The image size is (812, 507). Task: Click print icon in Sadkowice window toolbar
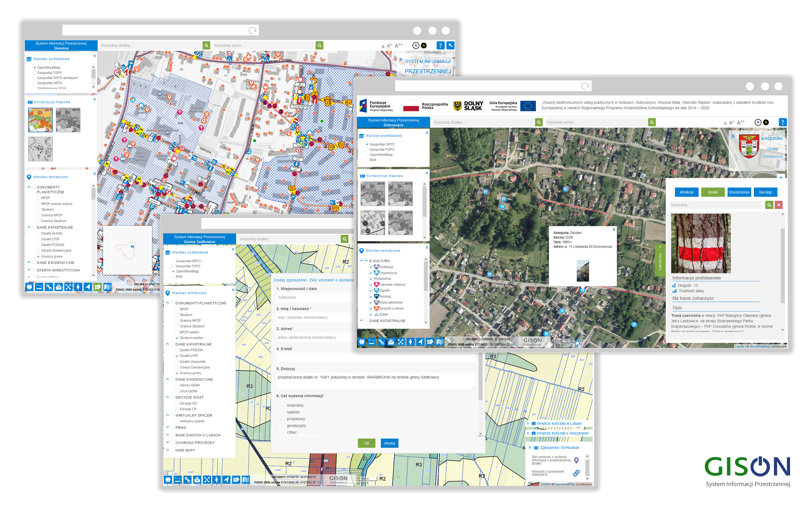coord(168,480)
